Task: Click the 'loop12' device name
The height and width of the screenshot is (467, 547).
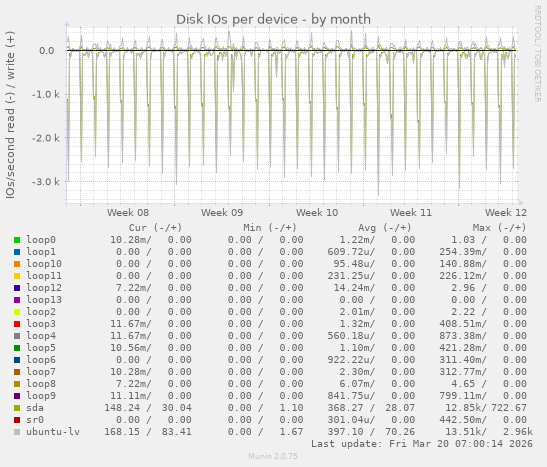Action: pyautogui.click(x=44, y=288)
